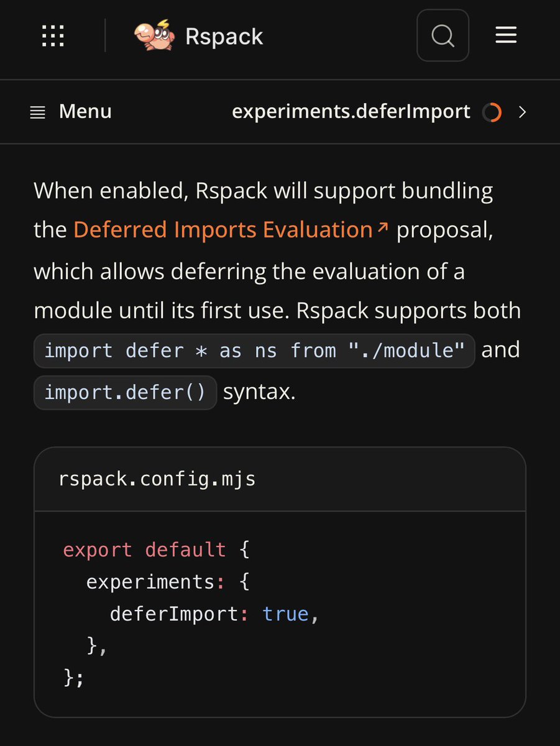This screenshot has height=746, width=560.
Task: Open the Menu sidebar
Action: coord(71,112)
